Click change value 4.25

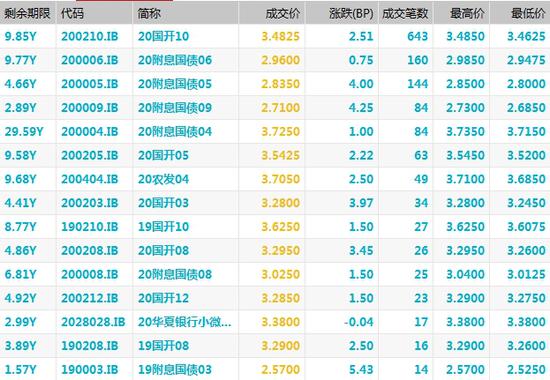point(361,108)
